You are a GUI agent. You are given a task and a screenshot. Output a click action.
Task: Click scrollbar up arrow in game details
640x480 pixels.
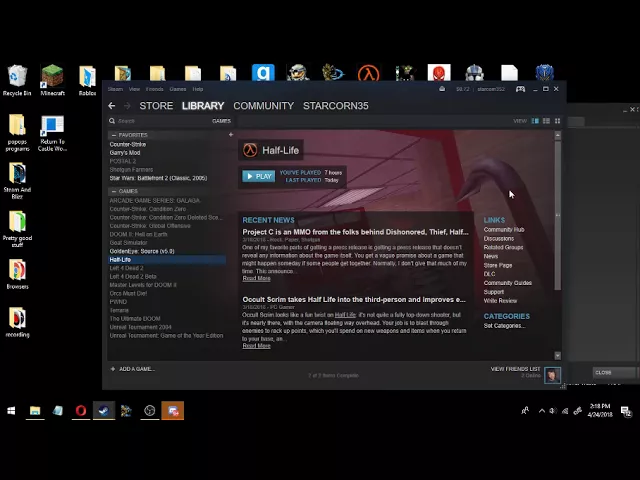click(x=558, y=135)
